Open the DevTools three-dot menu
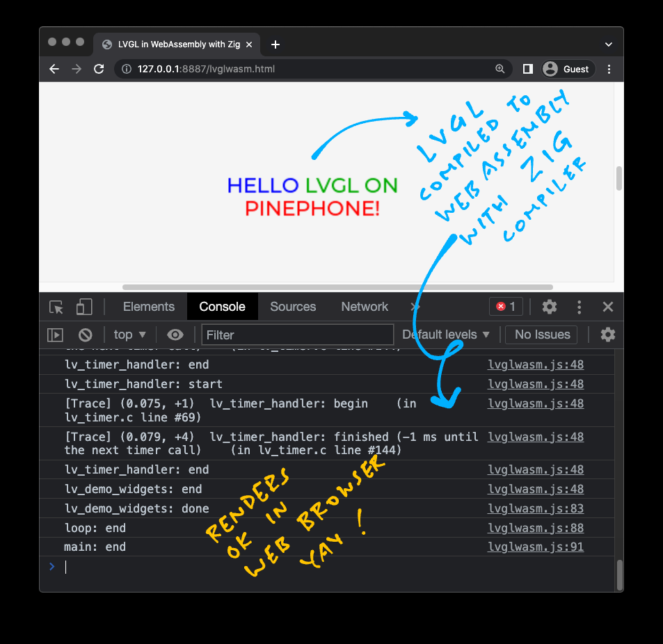The image size is (663, 644). coord(579,307)
